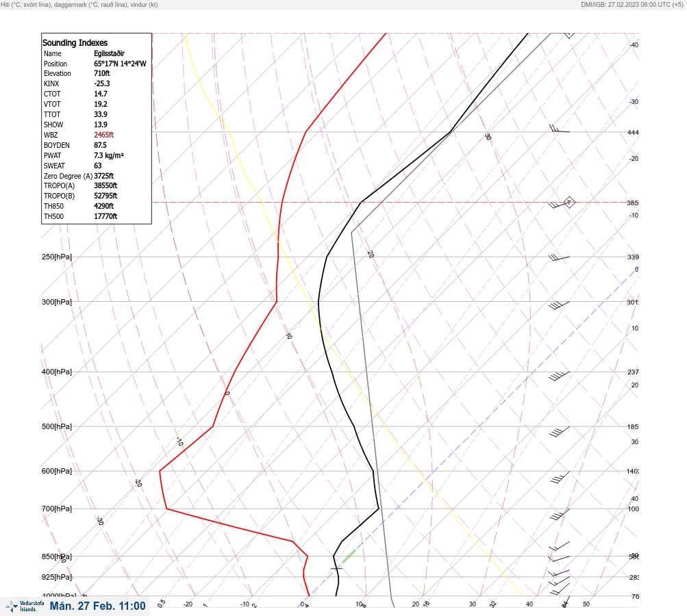Click the Vedurstofa Islands logo

tap(25, 606)
